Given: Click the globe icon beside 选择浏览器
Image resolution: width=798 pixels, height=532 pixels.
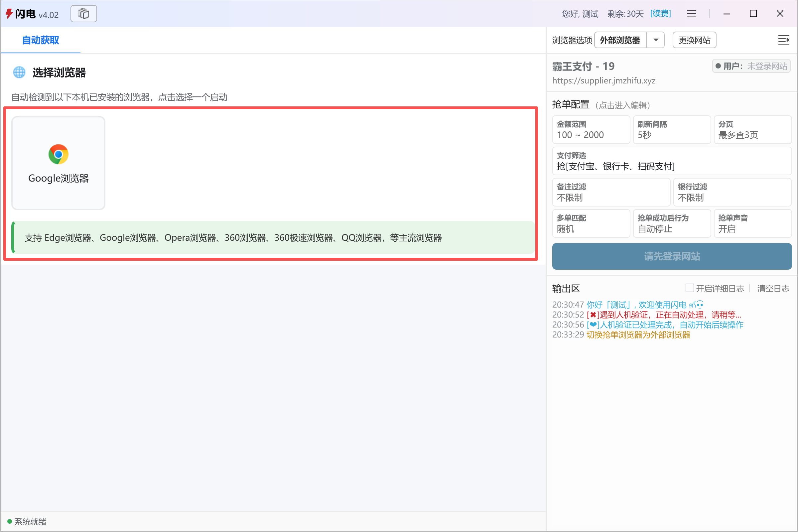Looking at the screenshot, I should coord(19,72).
